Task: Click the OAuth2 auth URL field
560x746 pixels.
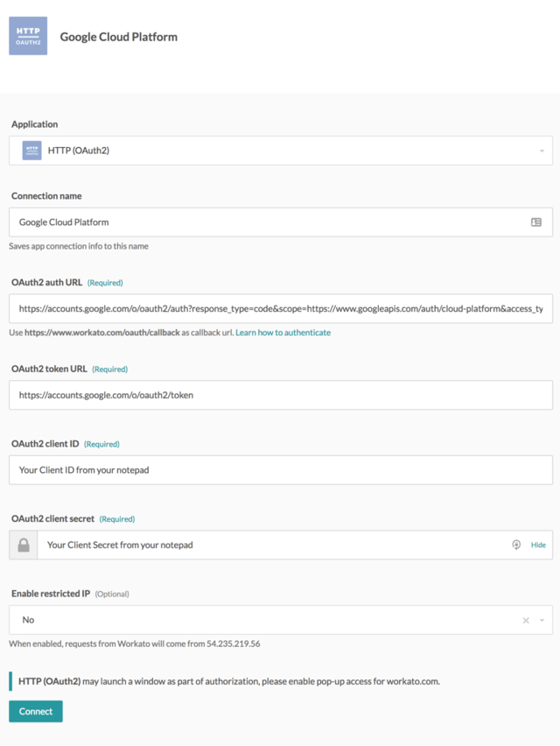Action: [x=281, y=309]
